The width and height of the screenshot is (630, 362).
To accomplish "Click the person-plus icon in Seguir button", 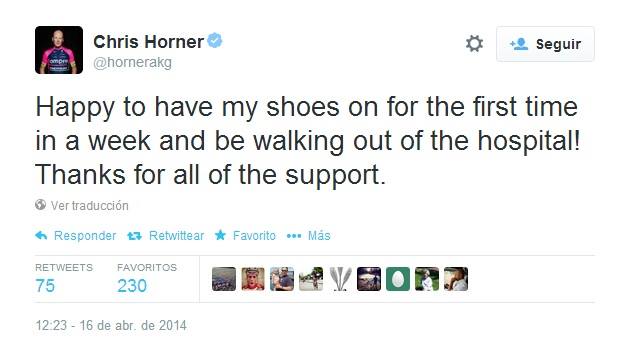I will tap(519, 44).
